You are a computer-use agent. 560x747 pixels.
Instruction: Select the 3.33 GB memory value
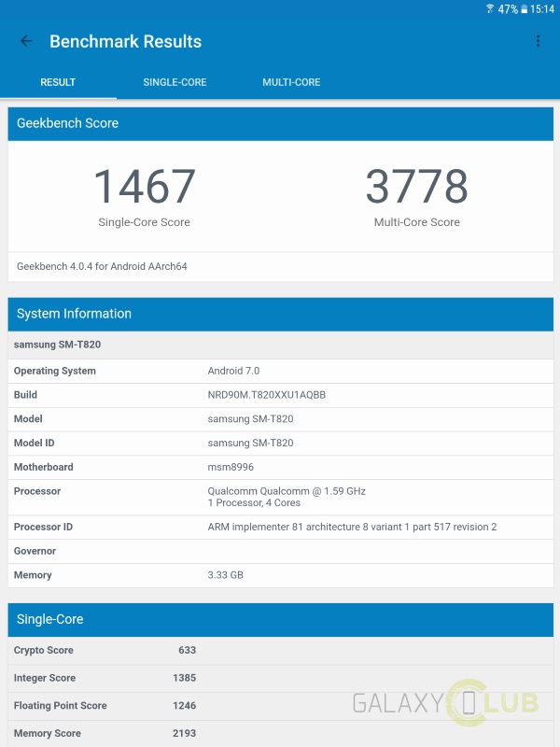[225, 575]
